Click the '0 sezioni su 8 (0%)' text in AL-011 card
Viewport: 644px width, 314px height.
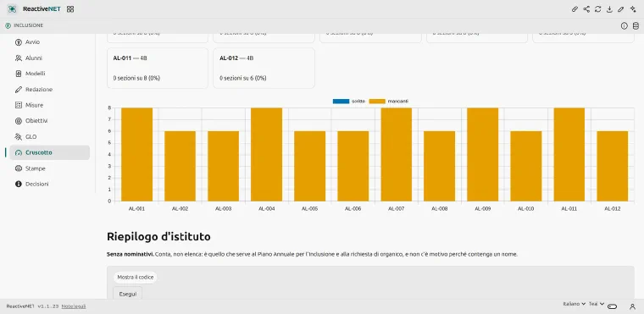(x=136, y=78)
